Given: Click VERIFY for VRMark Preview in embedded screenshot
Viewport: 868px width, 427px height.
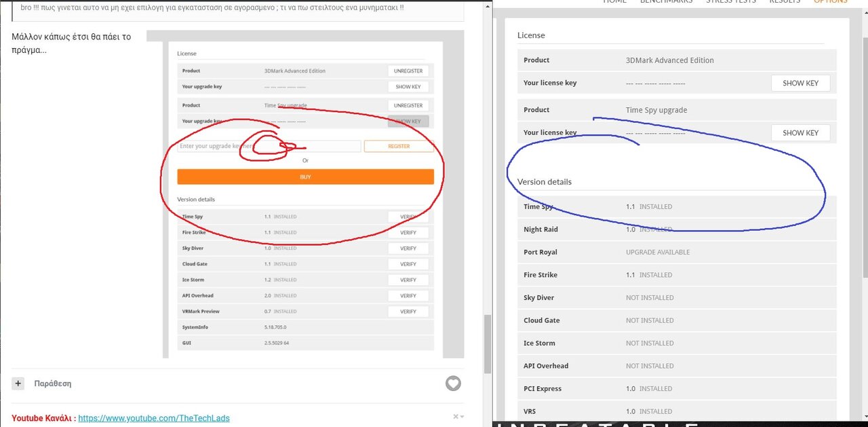Looking at the screenshot, I should (408, 311).
